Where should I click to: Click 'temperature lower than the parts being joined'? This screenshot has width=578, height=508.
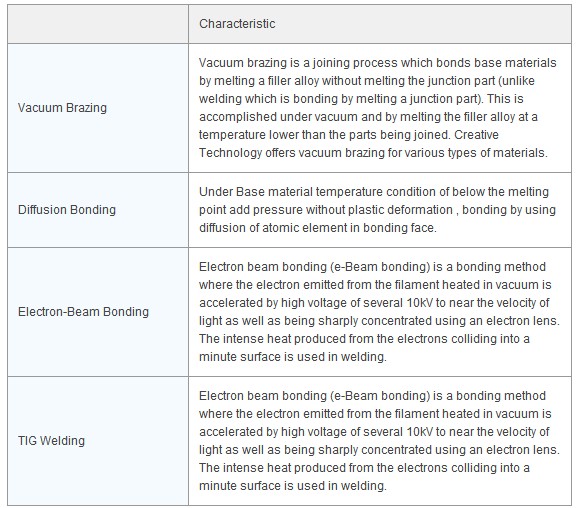point(324,135)
